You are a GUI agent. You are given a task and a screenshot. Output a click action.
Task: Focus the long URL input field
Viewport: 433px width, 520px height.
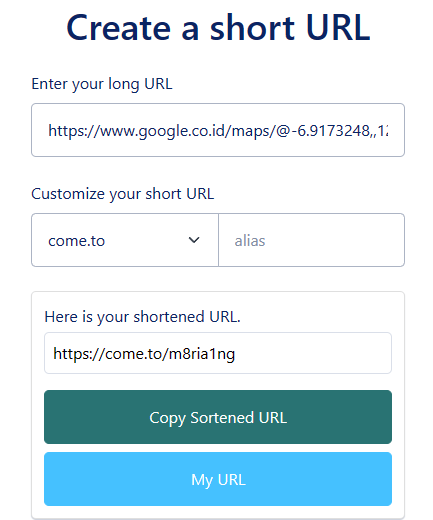click(218, 130)
